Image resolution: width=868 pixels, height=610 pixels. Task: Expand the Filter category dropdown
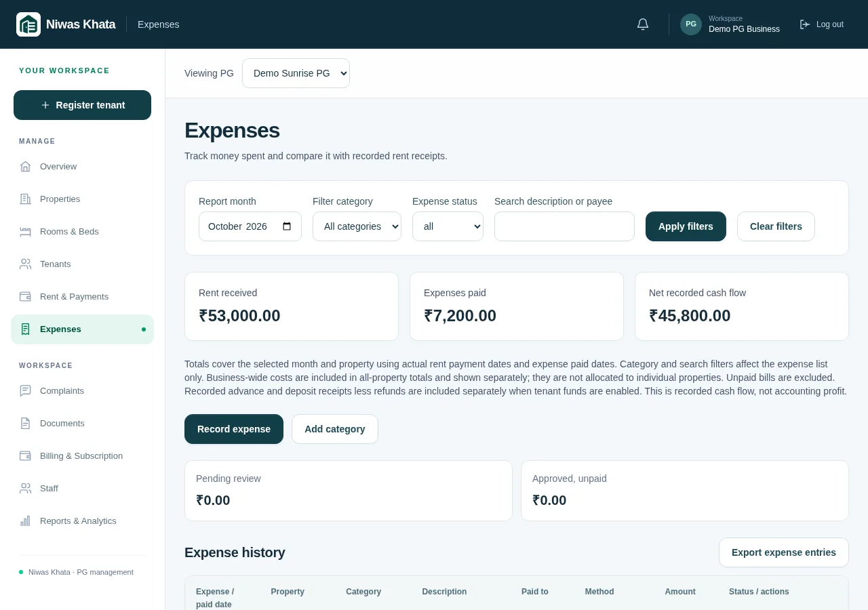357,226
